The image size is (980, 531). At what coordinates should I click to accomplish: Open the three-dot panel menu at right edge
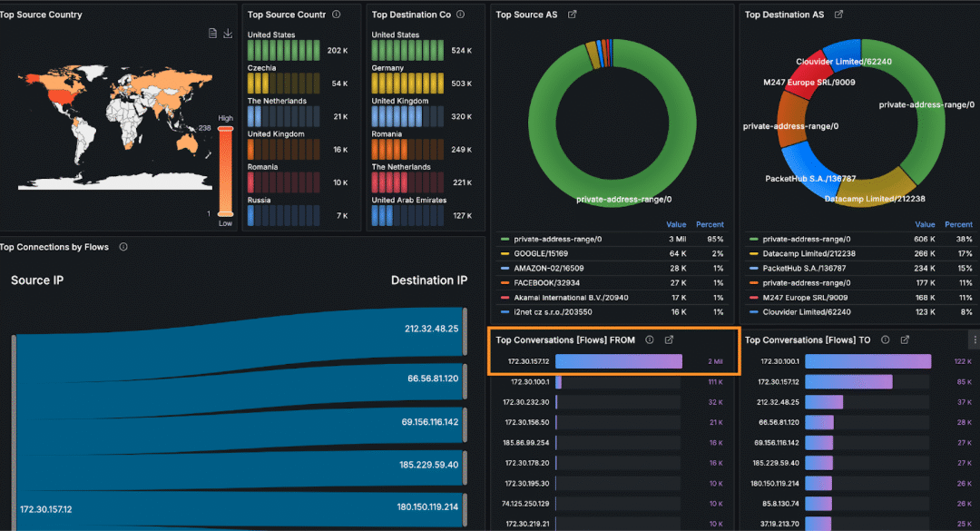point(975,339)
